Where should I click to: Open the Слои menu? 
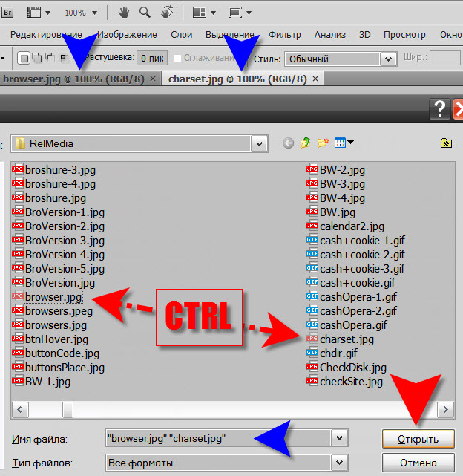click(182, 35)
